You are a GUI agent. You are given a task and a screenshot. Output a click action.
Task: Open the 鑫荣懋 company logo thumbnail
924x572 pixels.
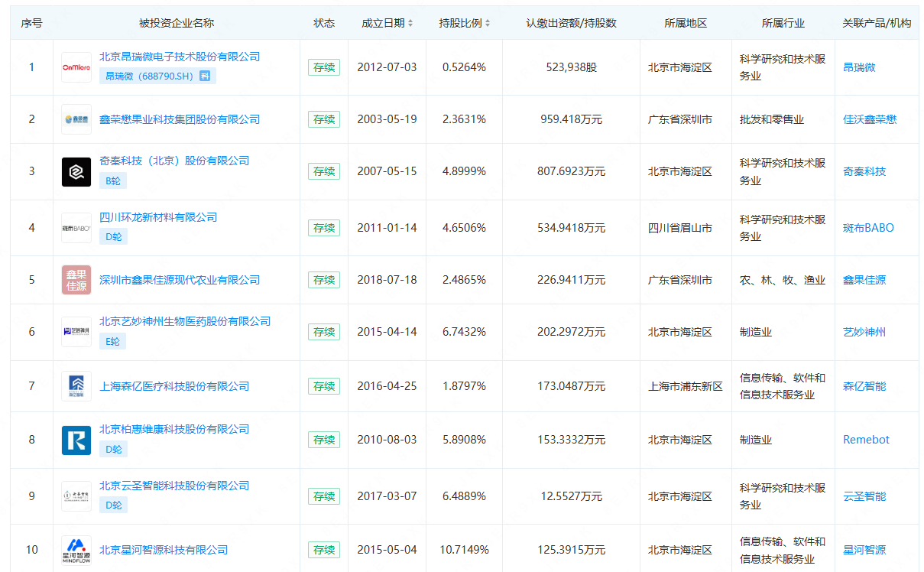76,119
